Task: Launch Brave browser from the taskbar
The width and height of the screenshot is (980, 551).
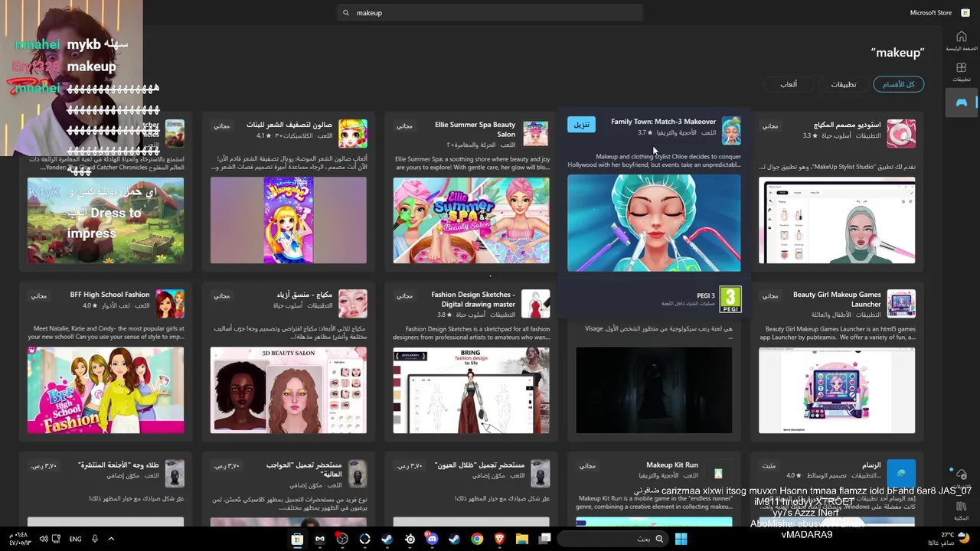Action: point(499,539)
